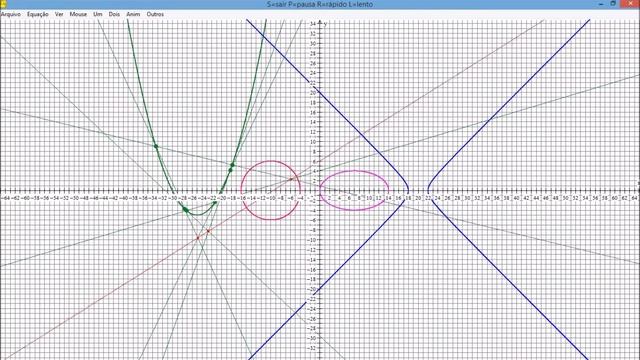Click the '-64' label on the x-axis

(5, 198)
